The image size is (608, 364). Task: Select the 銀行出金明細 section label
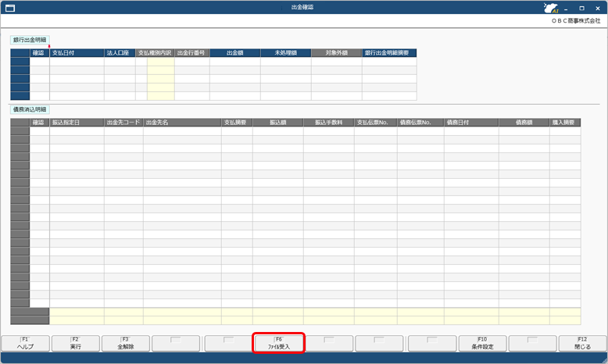tap(30, 38)
